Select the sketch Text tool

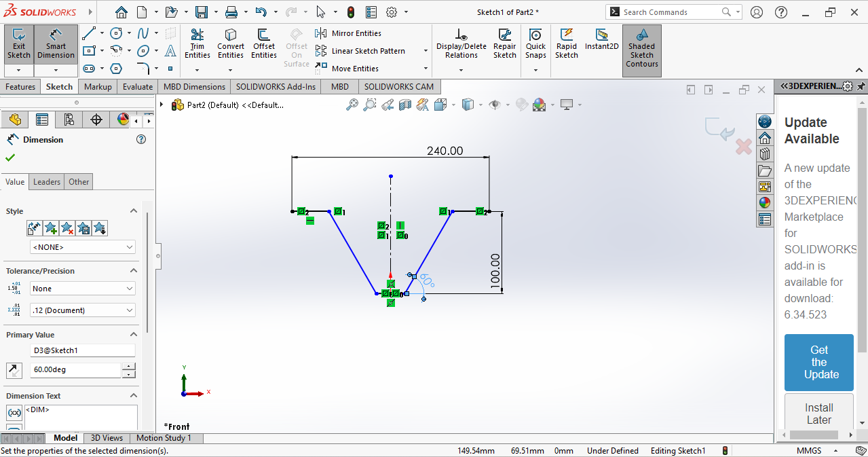[170, 51]
